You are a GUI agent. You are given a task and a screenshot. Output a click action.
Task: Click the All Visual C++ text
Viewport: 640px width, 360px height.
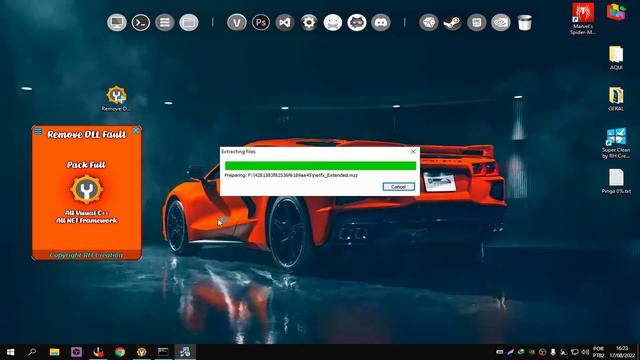click(86, 213)
